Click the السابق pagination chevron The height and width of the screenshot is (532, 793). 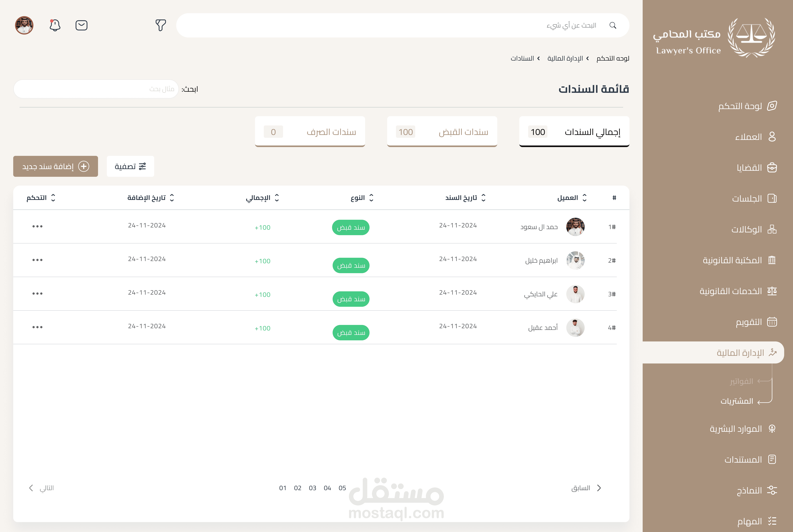599,488
